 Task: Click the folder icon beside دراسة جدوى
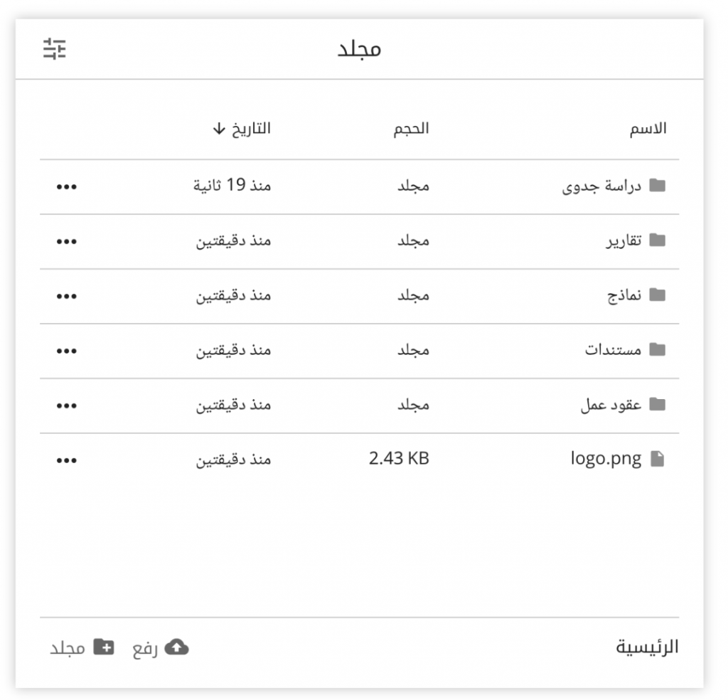click(657, 186)
